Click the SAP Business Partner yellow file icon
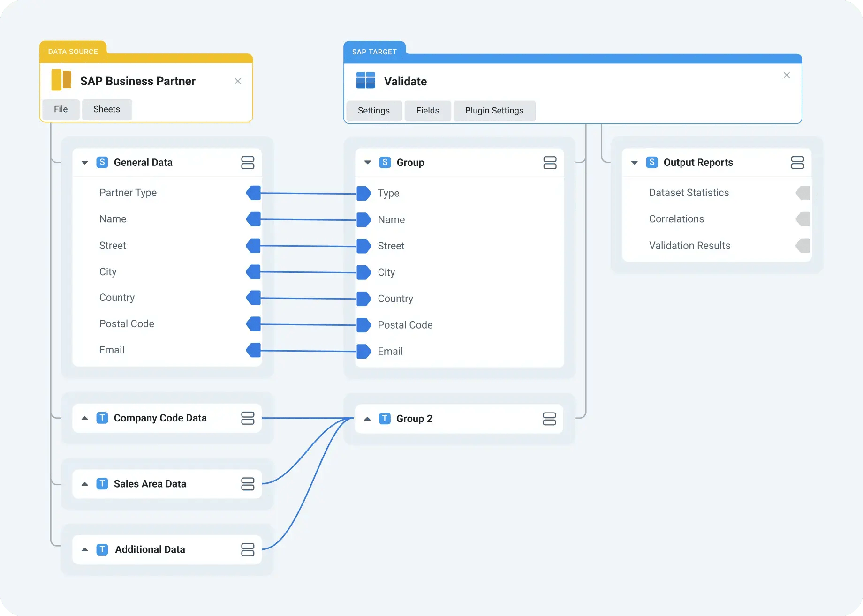The image size is (863, 616). point(61,80)
